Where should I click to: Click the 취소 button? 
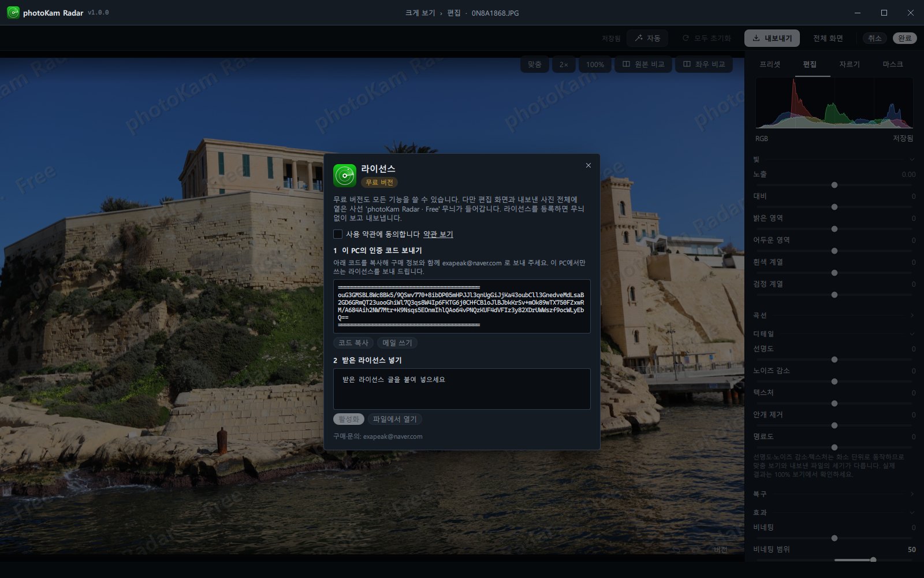pos(875,38)
